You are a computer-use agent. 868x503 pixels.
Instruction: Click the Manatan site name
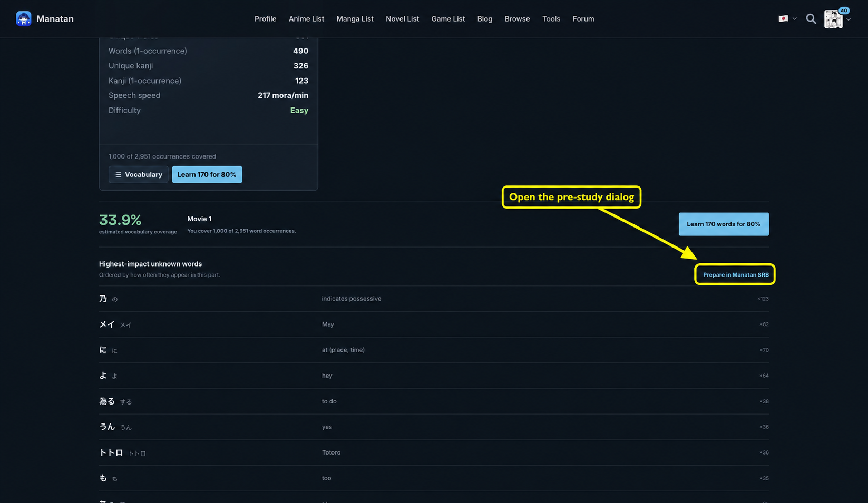[55, 19]
